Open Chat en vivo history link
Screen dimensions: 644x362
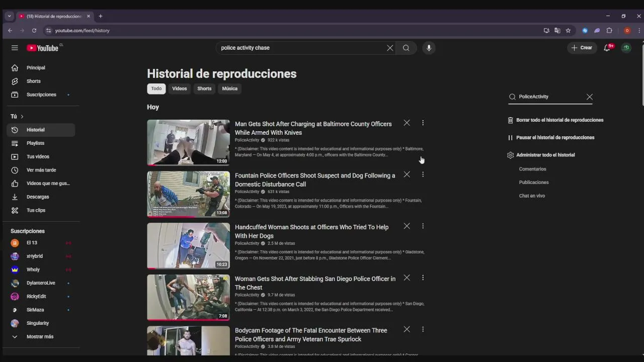click(532, 196)
